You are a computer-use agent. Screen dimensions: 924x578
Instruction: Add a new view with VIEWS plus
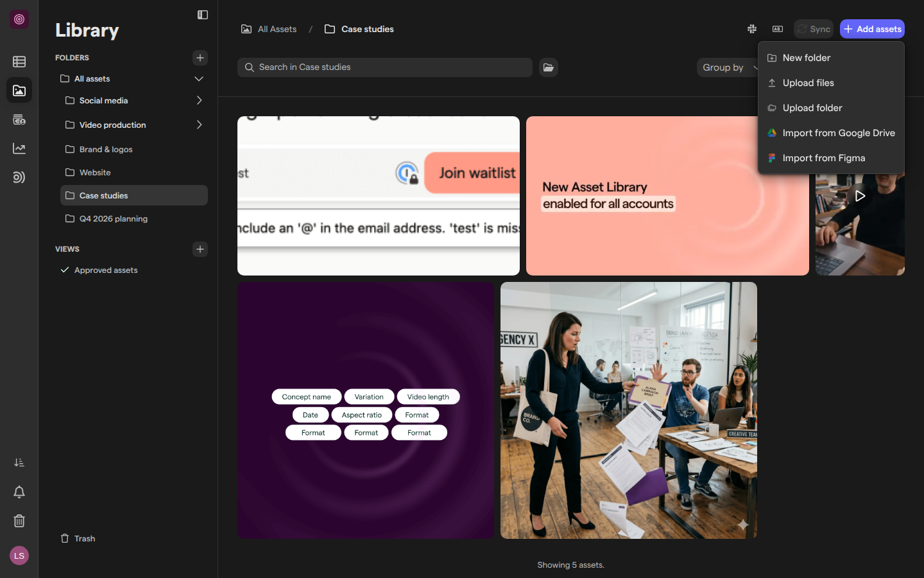point(200,249)
